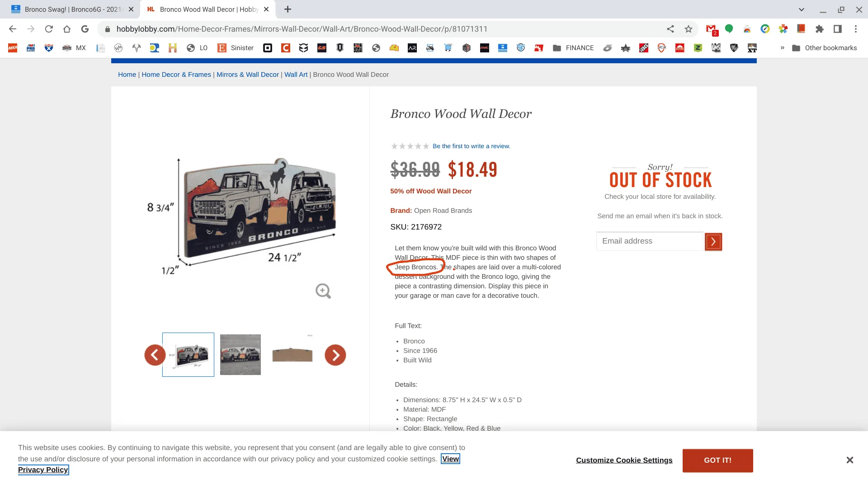Bookmark this page with the star
The image size is (868, 488).
(x=689, y=29)
